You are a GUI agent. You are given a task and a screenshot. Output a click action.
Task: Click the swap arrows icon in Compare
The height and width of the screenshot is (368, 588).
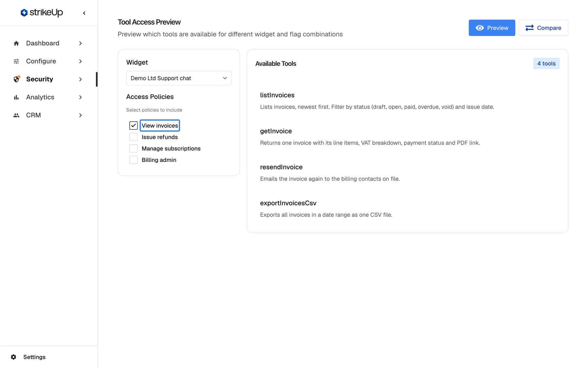coord(530,28)
